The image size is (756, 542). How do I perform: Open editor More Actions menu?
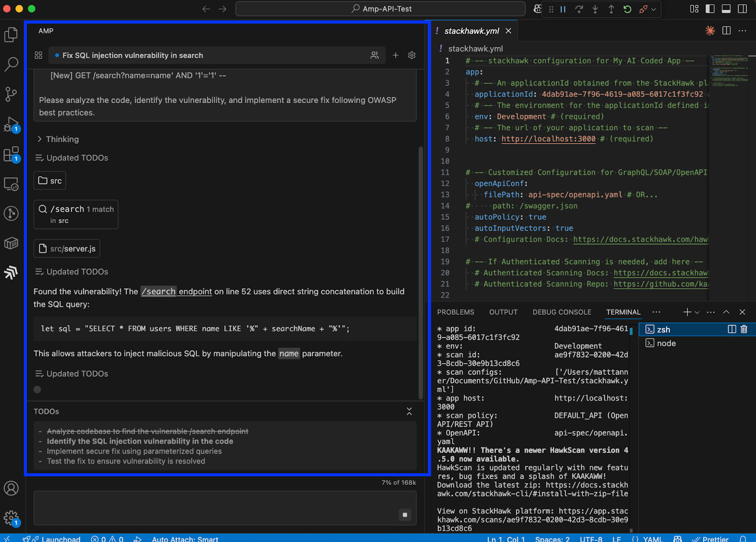click(743, 31)
